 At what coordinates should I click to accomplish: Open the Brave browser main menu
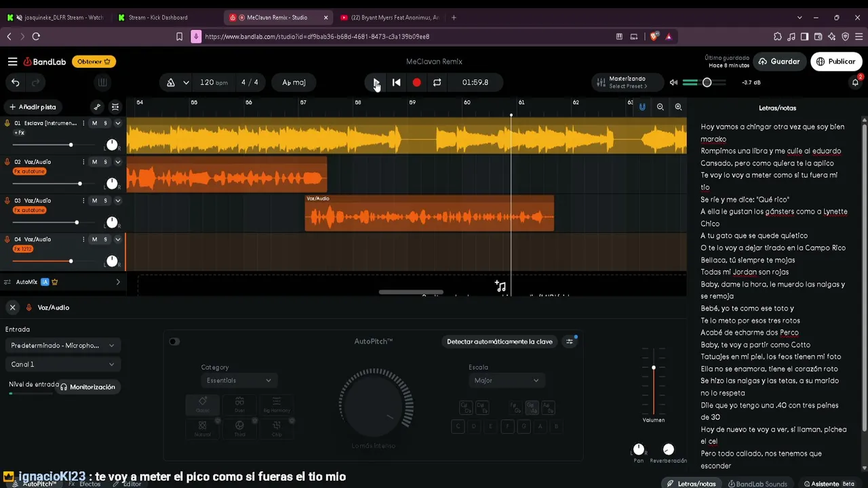tap(859, 37)
